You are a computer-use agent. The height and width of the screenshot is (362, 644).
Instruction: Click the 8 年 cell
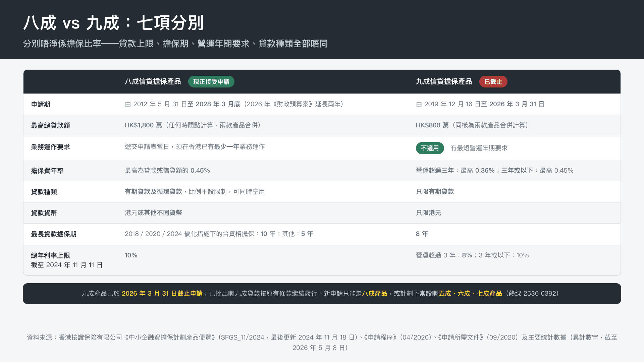pyautogui.click(x=422, y=234)
